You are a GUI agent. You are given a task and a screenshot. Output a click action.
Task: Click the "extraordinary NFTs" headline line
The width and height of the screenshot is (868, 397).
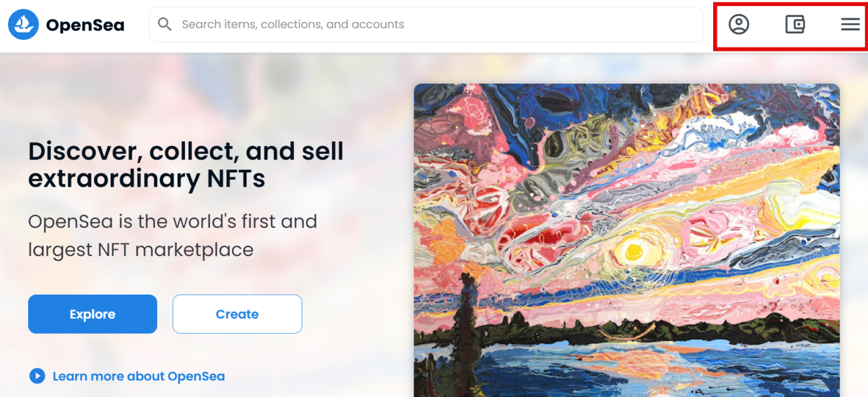(147, 178)
